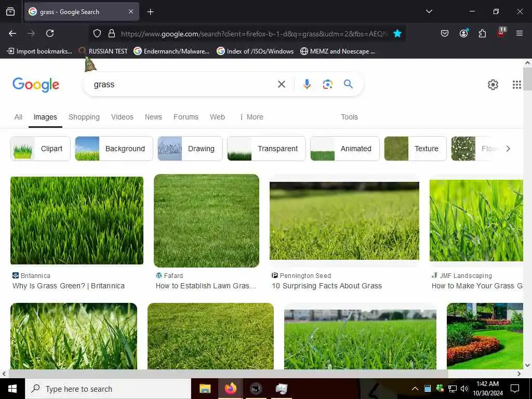
Task: Open the garden with orange flower beds image
Action: click(x=485, y=336)
